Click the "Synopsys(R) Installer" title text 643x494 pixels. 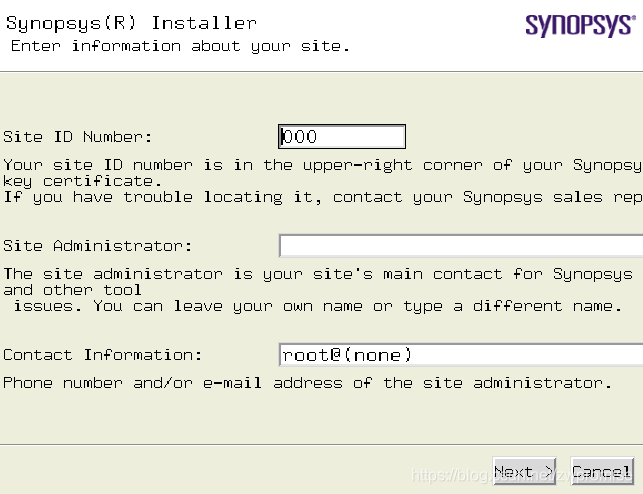[x=132, y=23]
